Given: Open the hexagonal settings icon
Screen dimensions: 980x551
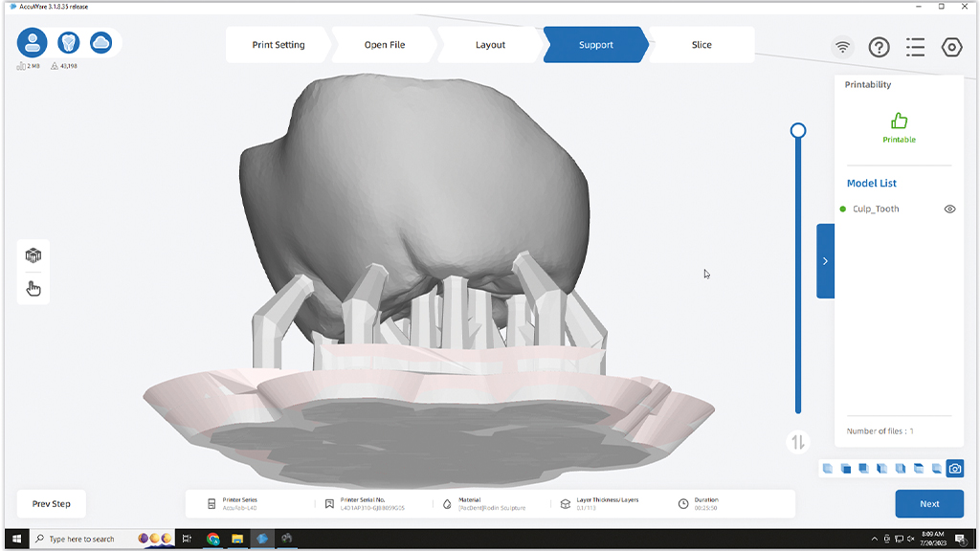Looking at the screenshot, I should click(951, 47).
